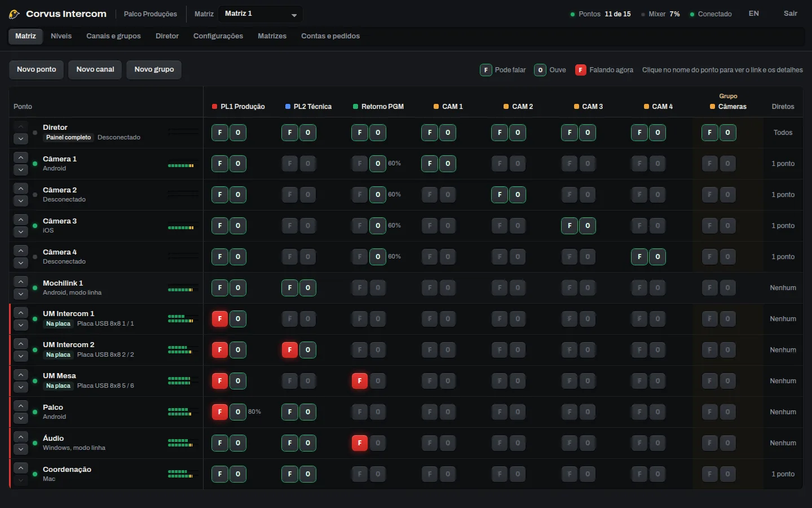Toggle Diretor listen on Grupo Câmeras
812x508 pixels.
point(727,133)
